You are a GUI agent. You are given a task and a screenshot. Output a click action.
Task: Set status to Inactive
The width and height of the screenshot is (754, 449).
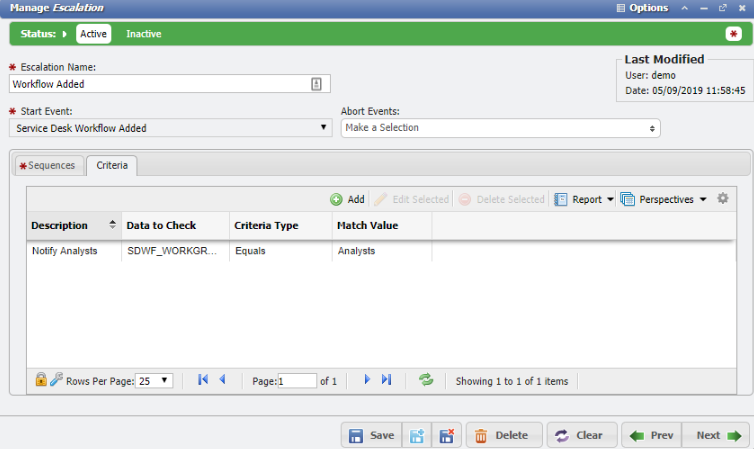pos(143,33)
